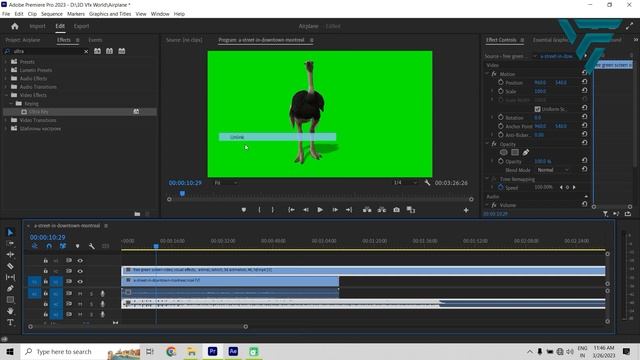Switch to the Import workspace tab
The image size is (640, 360).
(x=37, y=26)
